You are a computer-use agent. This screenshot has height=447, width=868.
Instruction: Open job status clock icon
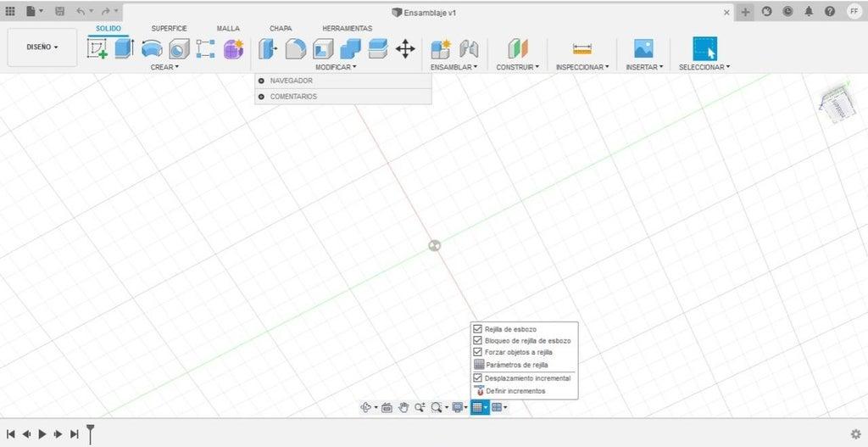tap(787, 11)
